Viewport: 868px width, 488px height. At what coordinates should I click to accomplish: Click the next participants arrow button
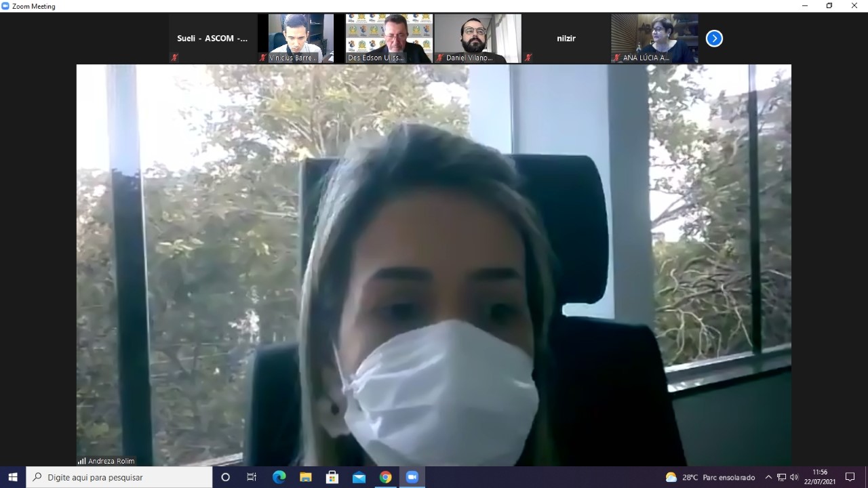pyautogui.click(x=714, y=39)
